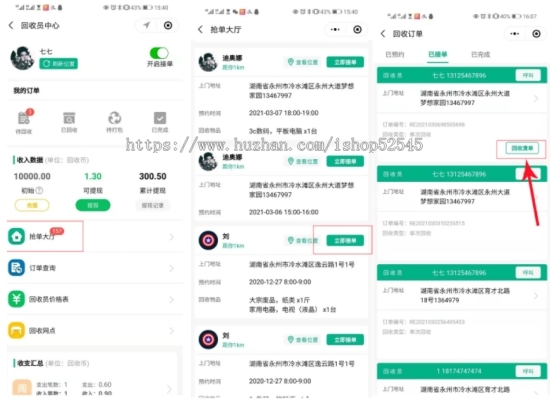The width and height of the screenshot is (550, 402).
Task: Open the 已回收 orders icon
Action: (69, 118)
